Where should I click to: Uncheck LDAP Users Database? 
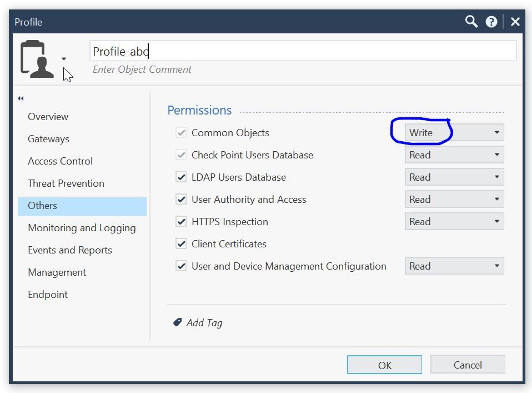(181, 177)
